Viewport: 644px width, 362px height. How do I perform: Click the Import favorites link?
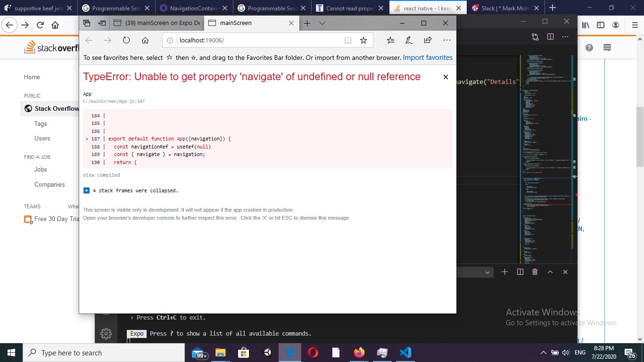[428, 58]
